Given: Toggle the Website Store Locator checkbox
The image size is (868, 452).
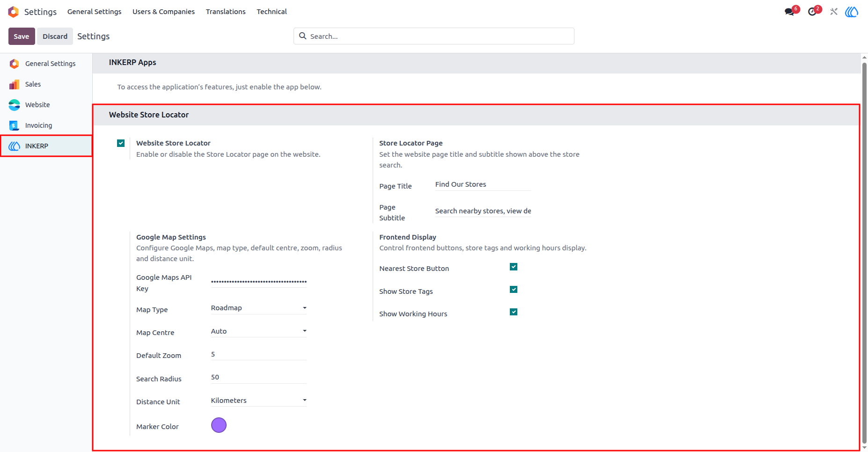Looking at the screenshot, I should coord(121,143).
